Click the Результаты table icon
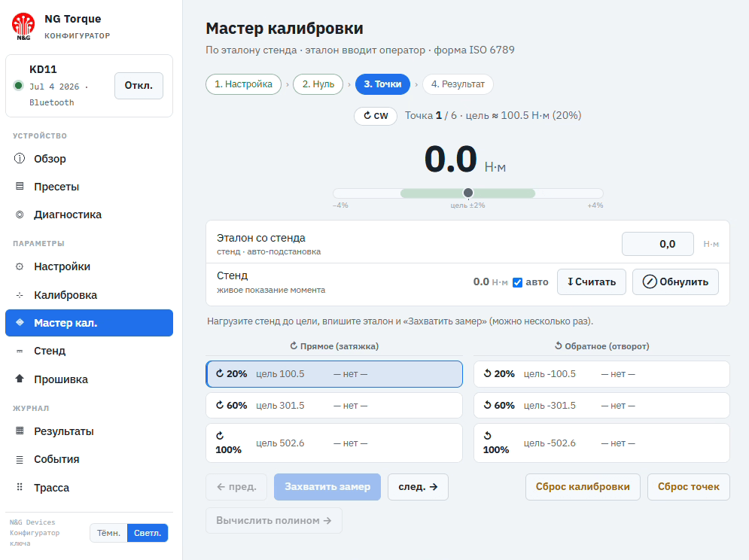The image size is (749, 560). (20, 431)
